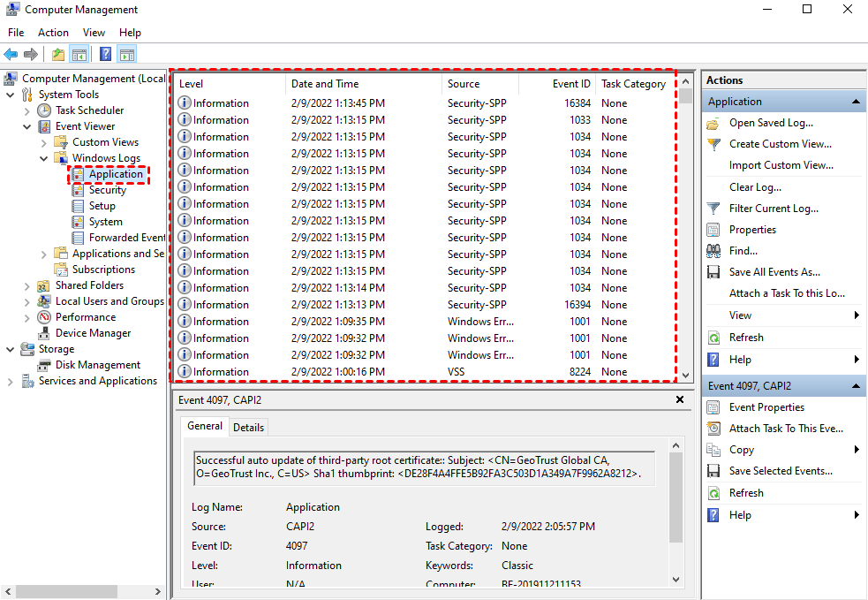Click the Save All Events As disk icon

[713, 272]
